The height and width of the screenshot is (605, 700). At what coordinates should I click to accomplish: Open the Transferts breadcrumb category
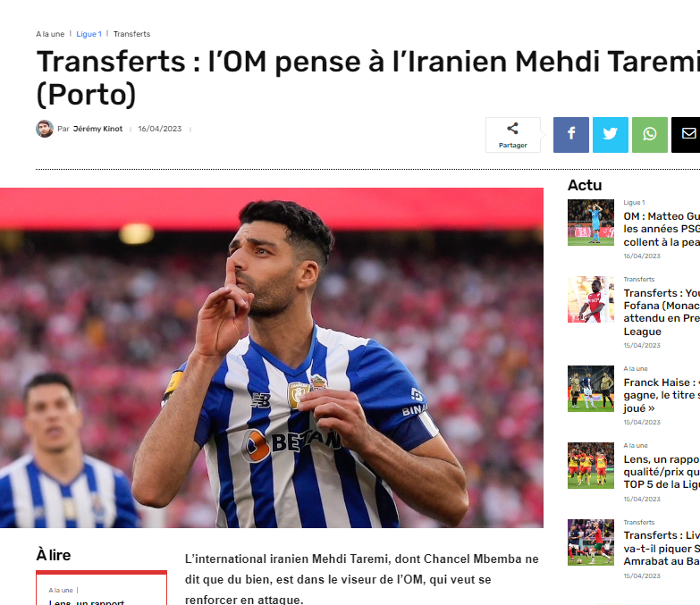click(131, 34)
